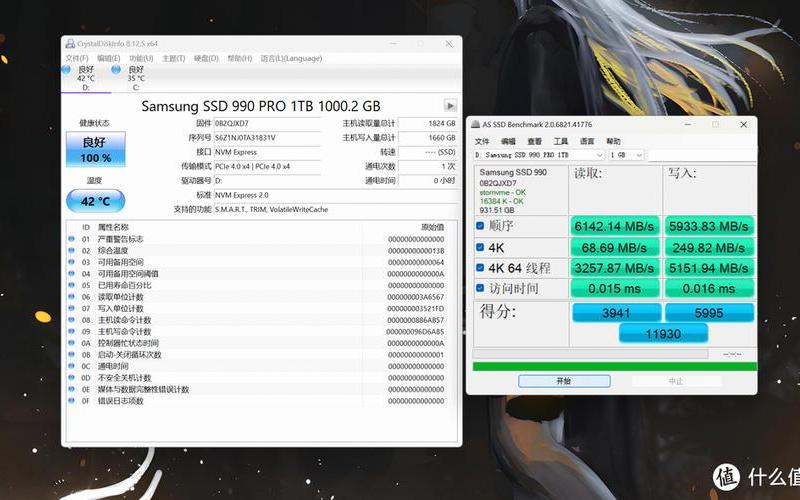Click the gray test progress bar in AS SSD

(590, 354)
